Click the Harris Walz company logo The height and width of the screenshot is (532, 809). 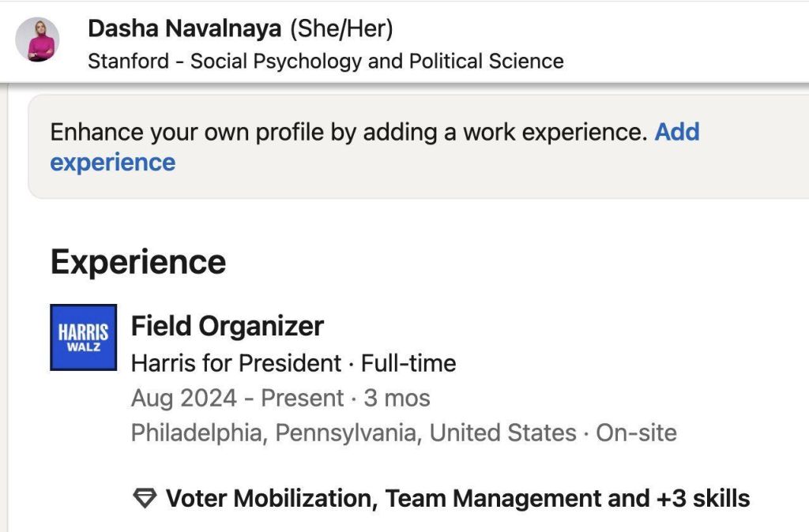point(83,337)
